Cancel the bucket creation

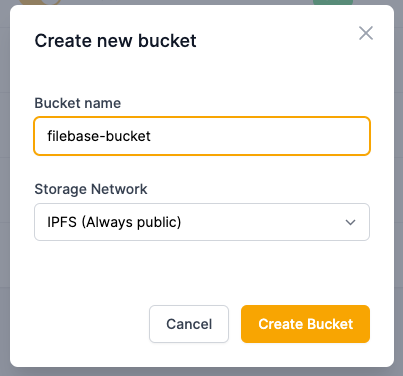[x=189, y=324]
